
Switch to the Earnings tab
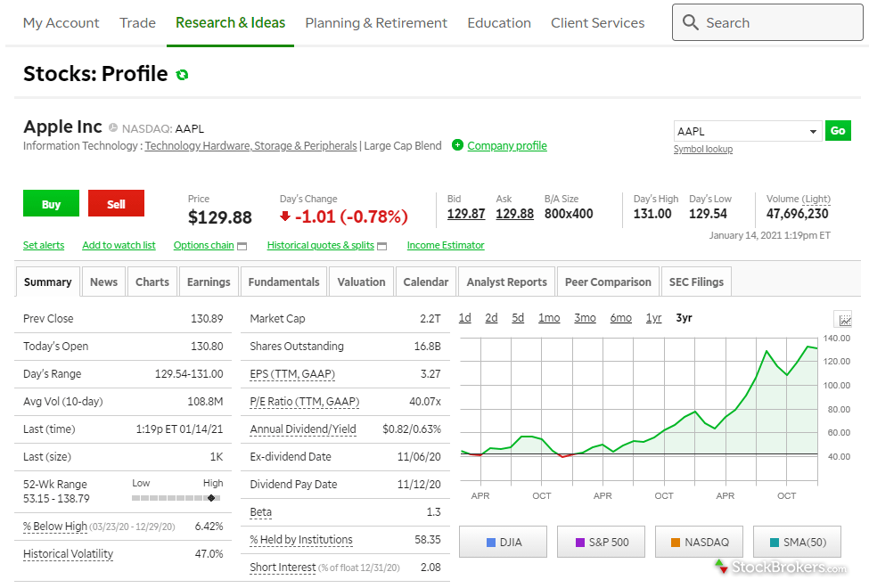coord(209,282)
